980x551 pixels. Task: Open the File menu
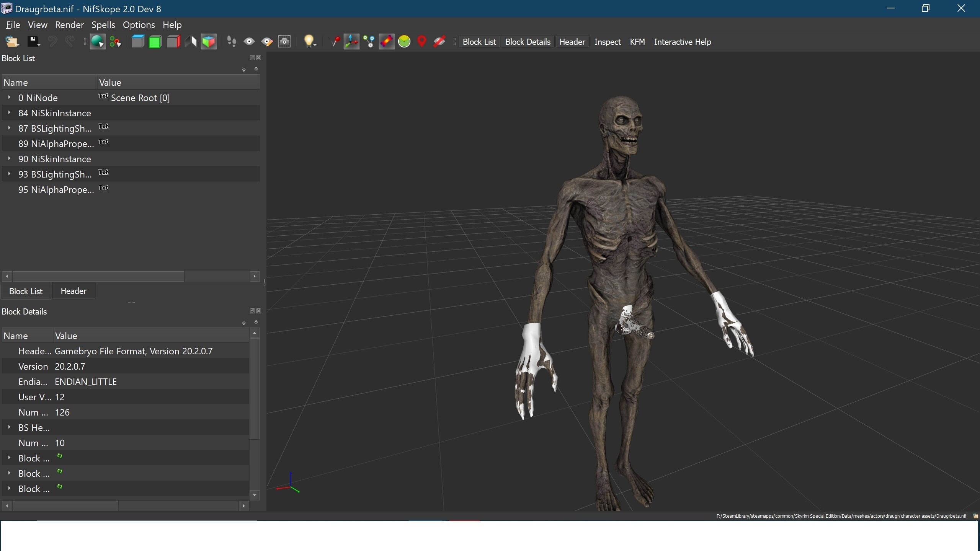pos(13,25)
